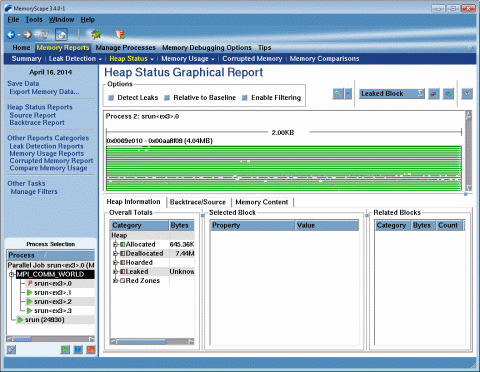The width and height of the screenshot is (480, 372).
Task: Open the Tools menu
Action: [x=34, y=20]
